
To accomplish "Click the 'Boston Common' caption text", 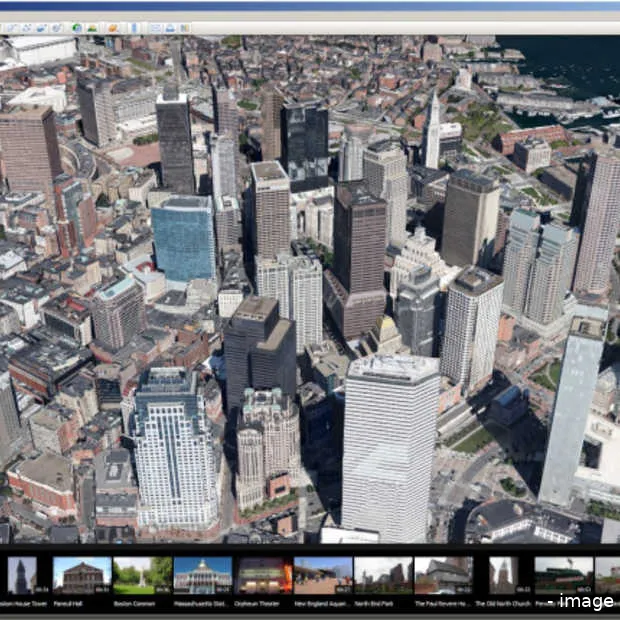I will click(x=134, y=604).
